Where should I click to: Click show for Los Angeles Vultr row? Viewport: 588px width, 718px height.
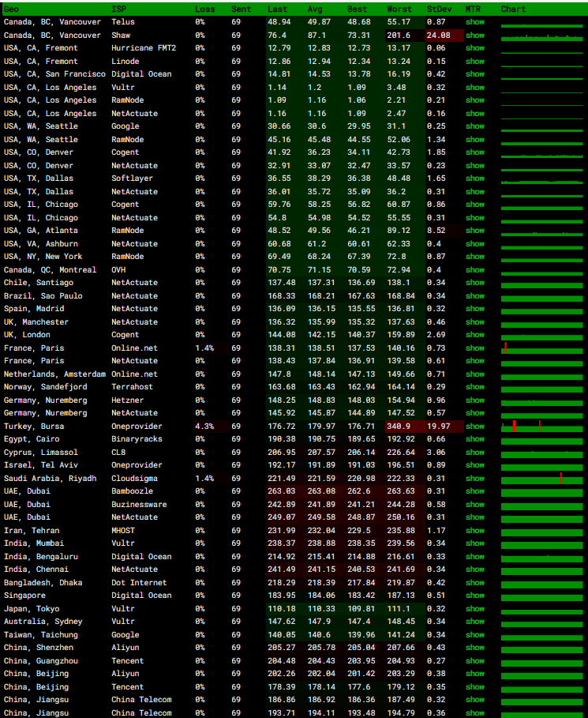[x=474, y=88]
